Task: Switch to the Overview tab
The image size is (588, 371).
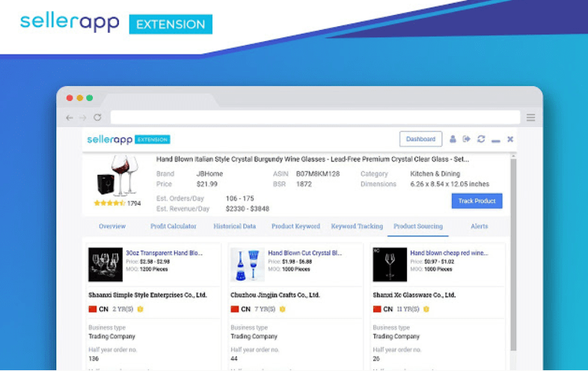Action: 112,226
